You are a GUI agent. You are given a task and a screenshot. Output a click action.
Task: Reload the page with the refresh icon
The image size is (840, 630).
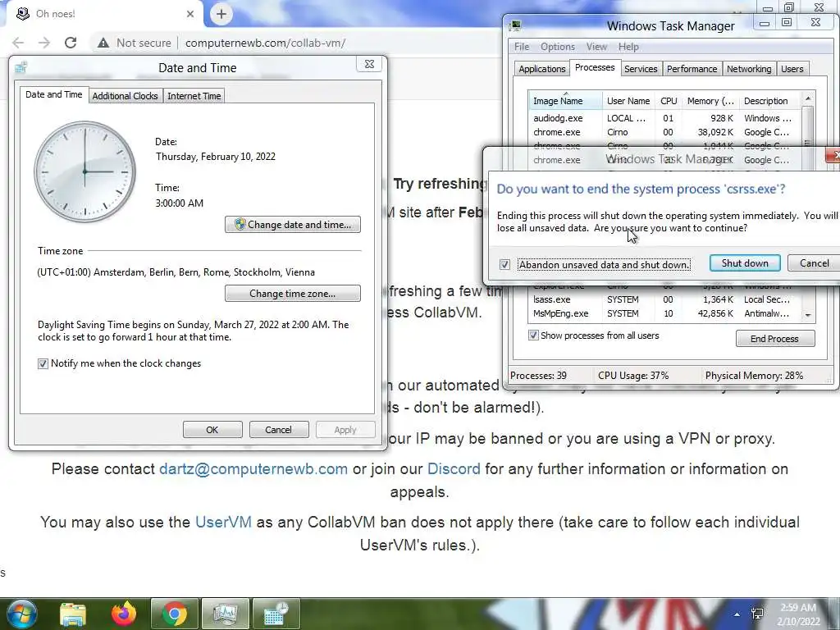coord(71,43)
